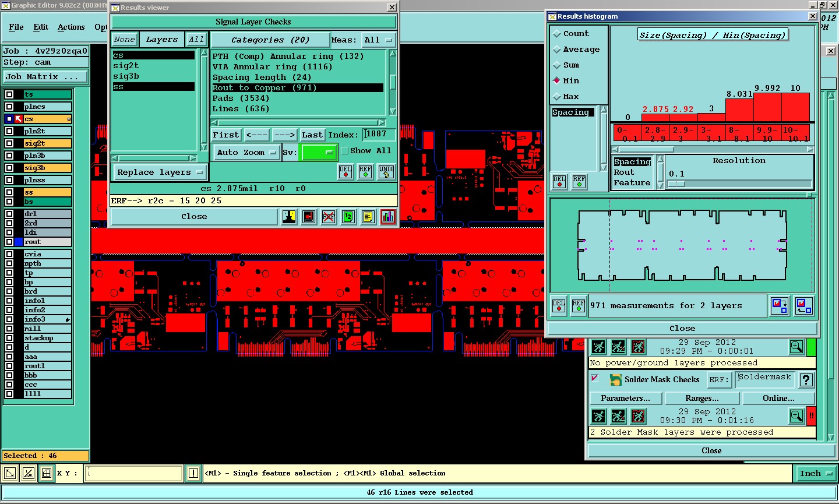Image resolution: width=839 pixels, height=504 pixels.
Task: Click the magnifier icon for the 09:30 PM run
Action: point(796,416)
